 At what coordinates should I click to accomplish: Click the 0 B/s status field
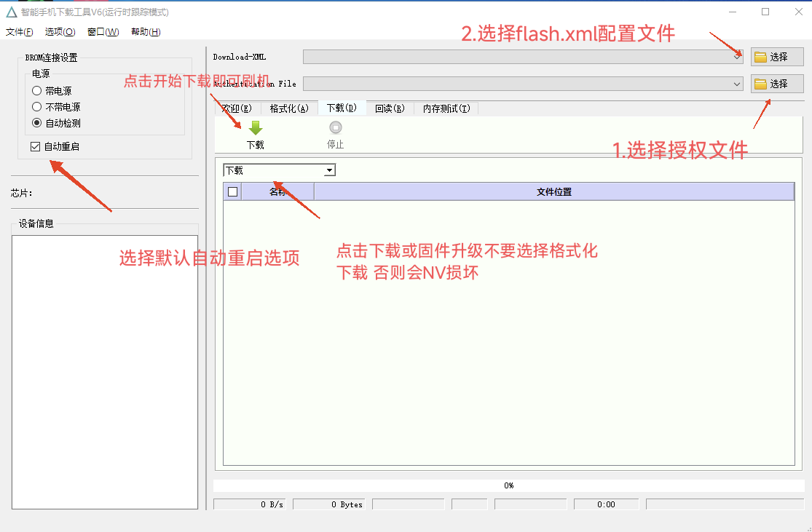(250, 504)
